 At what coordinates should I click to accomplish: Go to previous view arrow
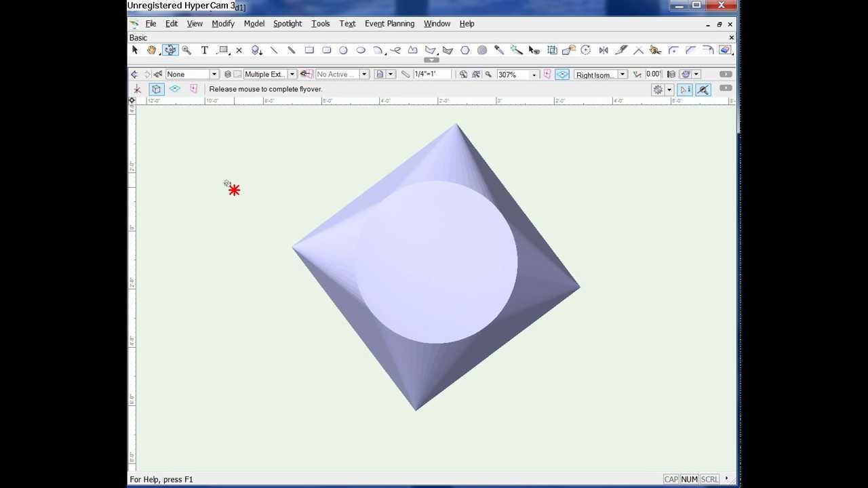(x=134, y=74)
